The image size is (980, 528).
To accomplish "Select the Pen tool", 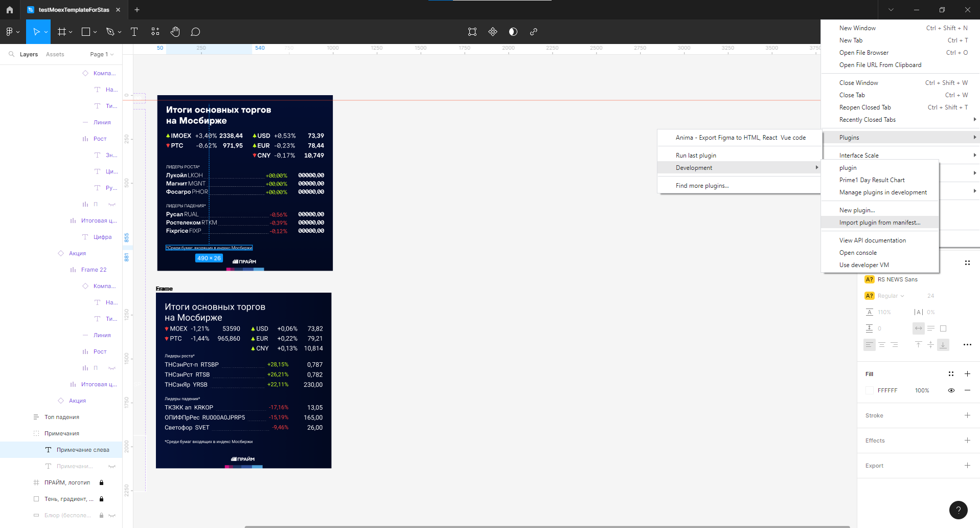I will click(110, 32).
